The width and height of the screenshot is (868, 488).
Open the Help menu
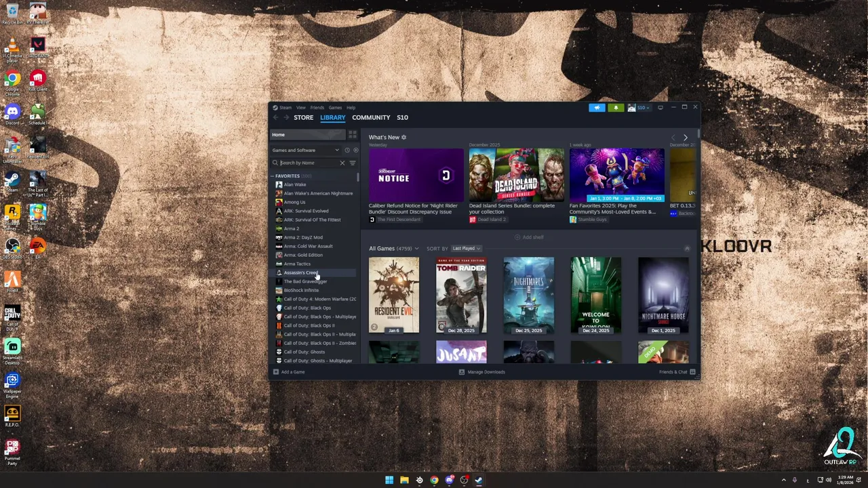pos(351,108)
